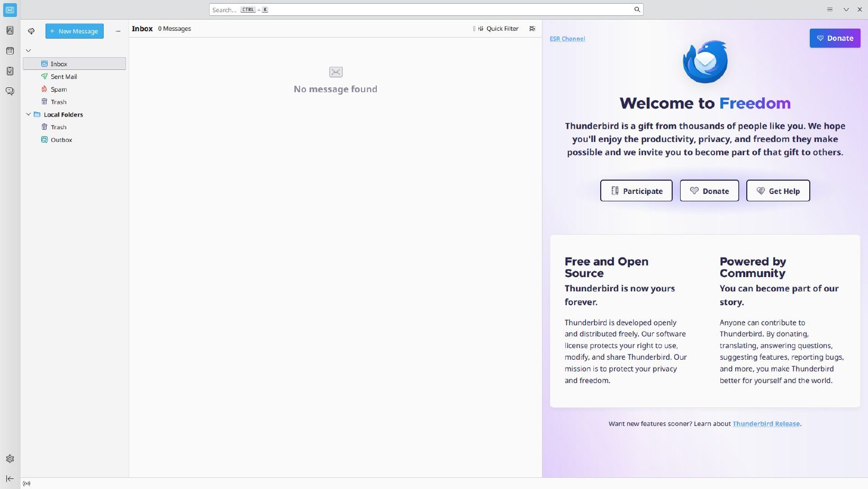Click the Participate button
Viewport: 868px width, 489px height.
pos(636,191)
